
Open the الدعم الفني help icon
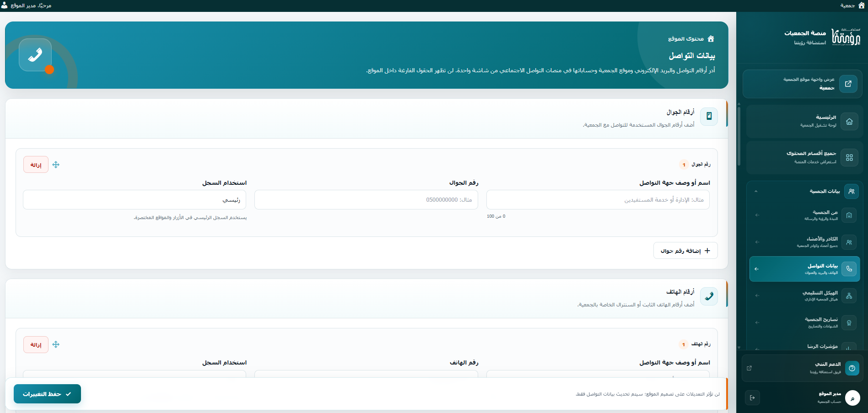(852, 368)
